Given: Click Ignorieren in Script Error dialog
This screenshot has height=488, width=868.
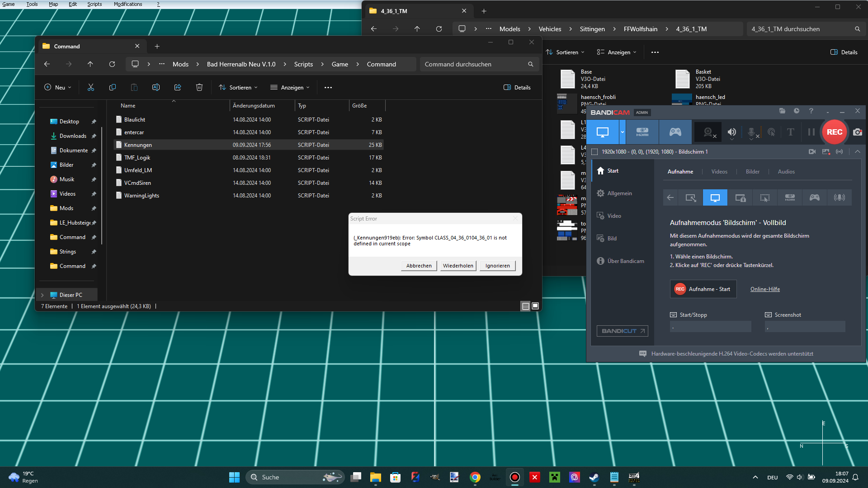Looking at the screenshot, I should (497, 266).
